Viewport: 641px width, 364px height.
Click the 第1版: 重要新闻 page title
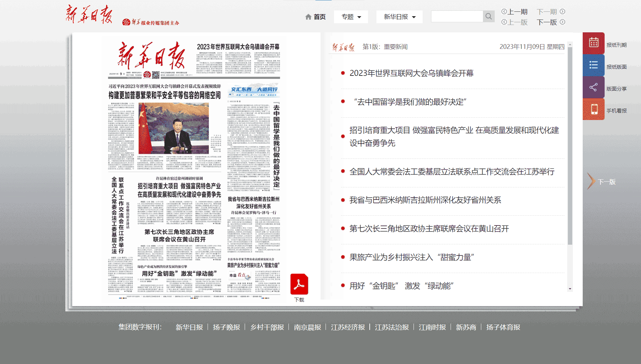[385, 47]
